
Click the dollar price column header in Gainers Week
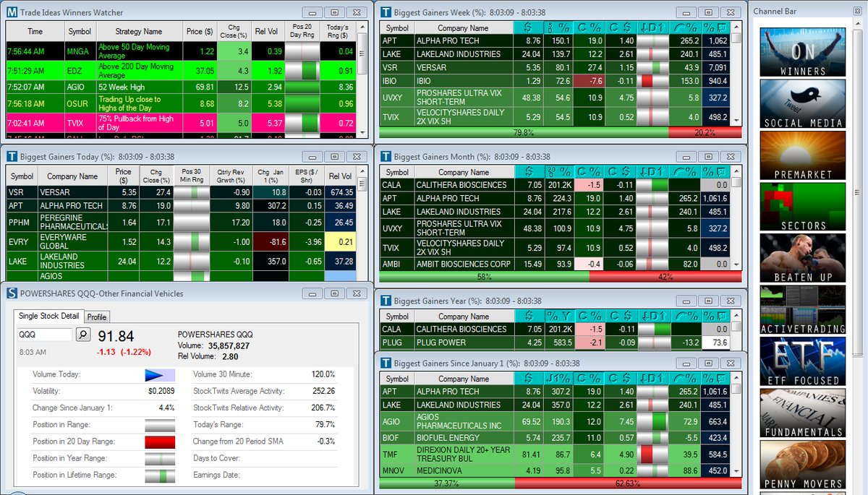pyautogui.click(x=532, y=27)
